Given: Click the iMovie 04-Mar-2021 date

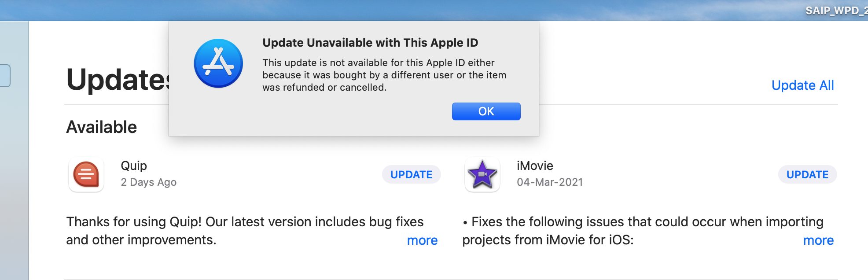Looking at the screenshot, I should point(550,182).
